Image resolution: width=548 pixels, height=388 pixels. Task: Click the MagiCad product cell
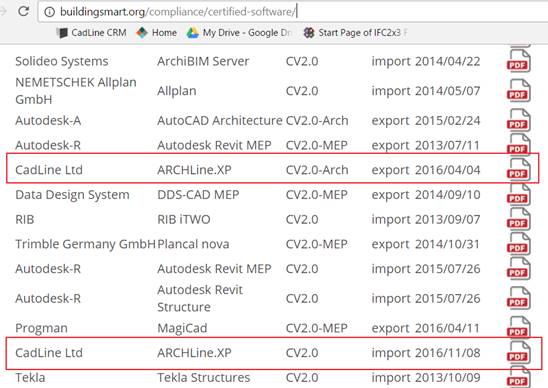(182, 329)
